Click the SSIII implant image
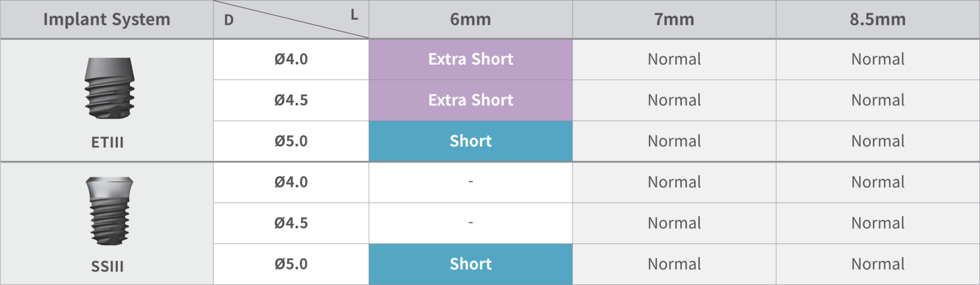 pyautogui.click(x=110, y=211)
